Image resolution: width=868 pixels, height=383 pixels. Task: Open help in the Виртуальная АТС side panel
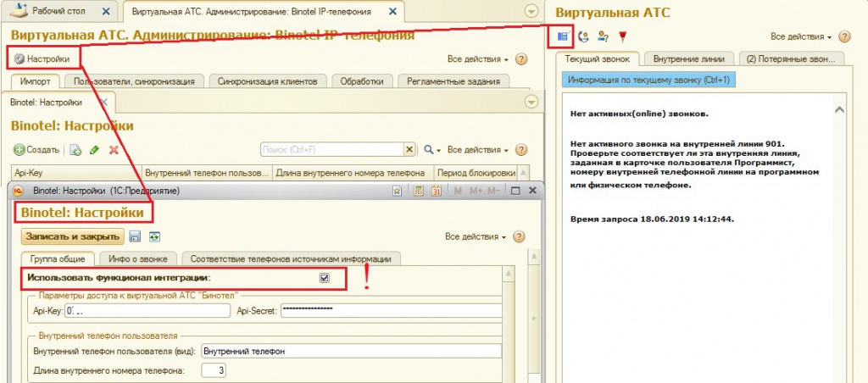[844, 37]
